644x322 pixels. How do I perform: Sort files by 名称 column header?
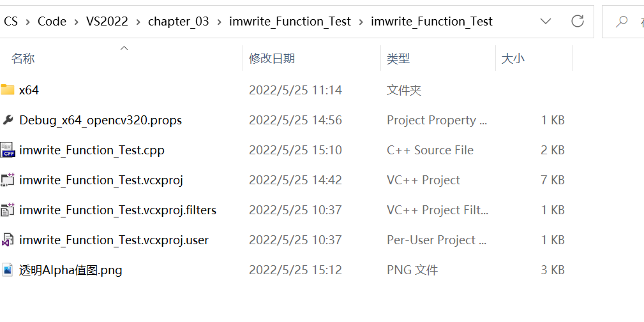[x=23, y=59]
